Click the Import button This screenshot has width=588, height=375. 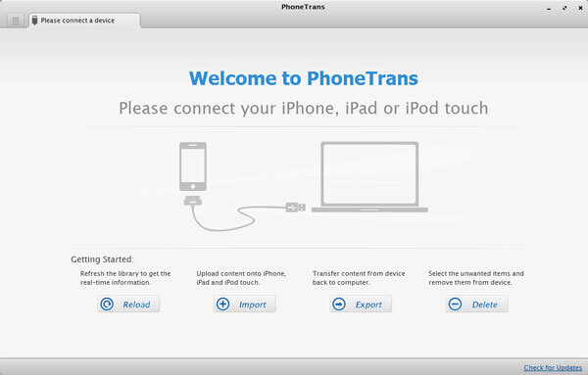[x=245, y=304]
